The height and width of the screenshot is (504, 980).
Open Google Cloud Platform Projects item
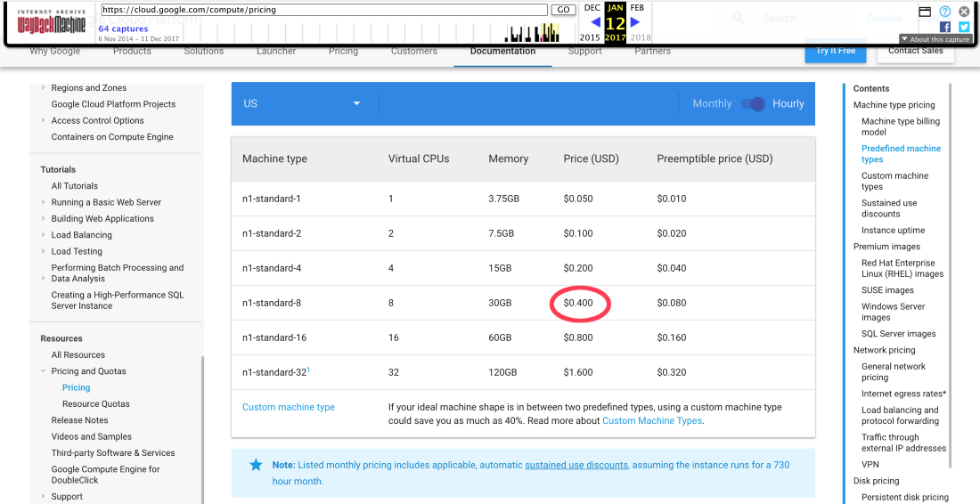tap(113, 104)
